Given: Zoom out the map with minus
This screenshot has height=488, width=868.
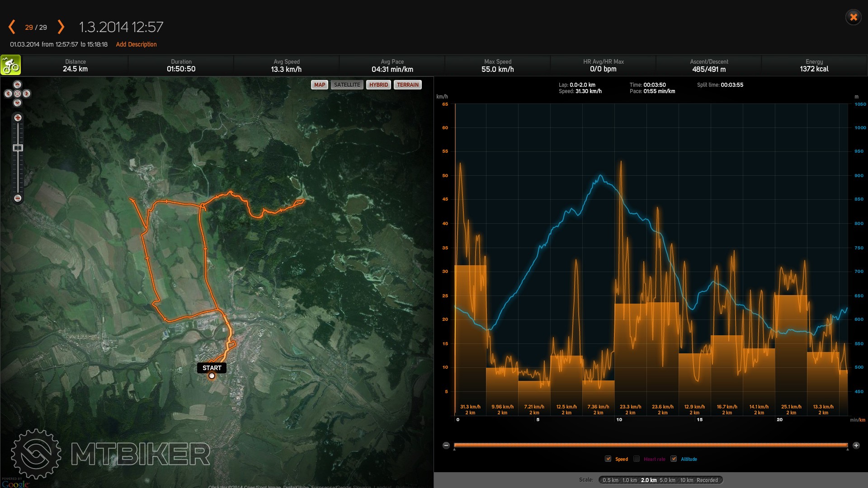Looking at the screenshot, I should [18, 198].
